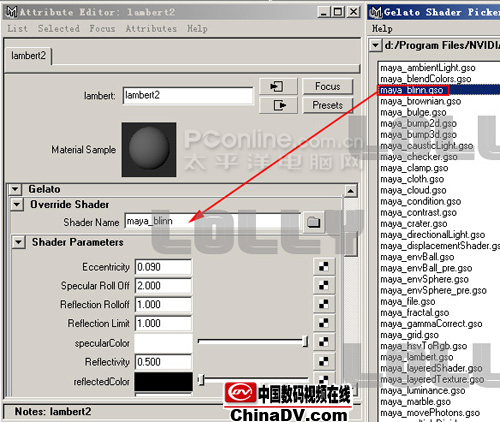Image resolution: width=500 pixels, height=422 pixels.
Task: Select maya_blendColors.gso in shader list
Action: pyautogui.click(x=426, y=79)
